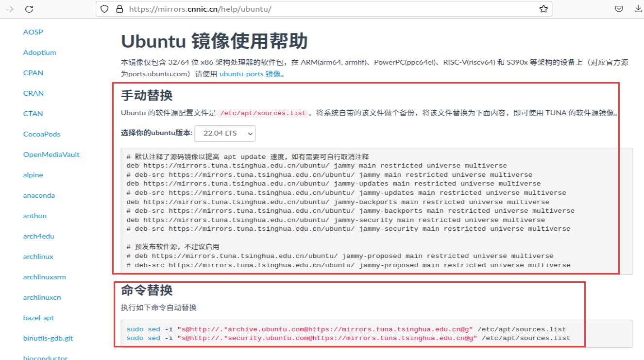Click the 命令替换 section heading
This screenshot has width=644, height=360.
(x=147, y=290)
